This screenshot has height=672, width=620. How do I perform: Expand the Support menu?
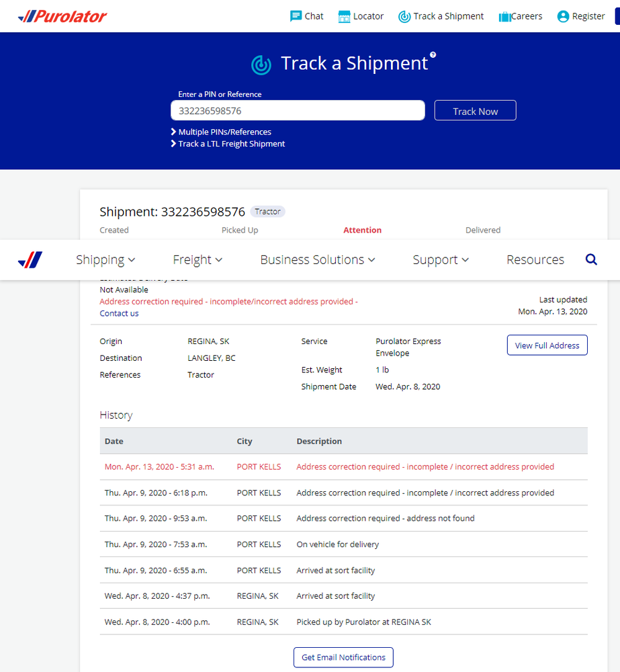pos(441,260)
